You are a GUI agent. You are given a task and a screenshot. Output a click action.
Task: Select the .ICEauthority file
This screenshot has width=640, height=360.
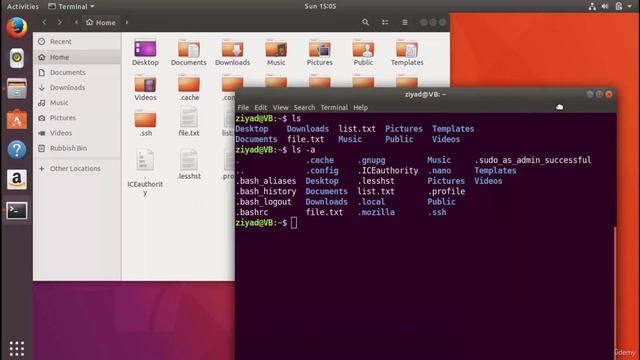coord(145,173)
